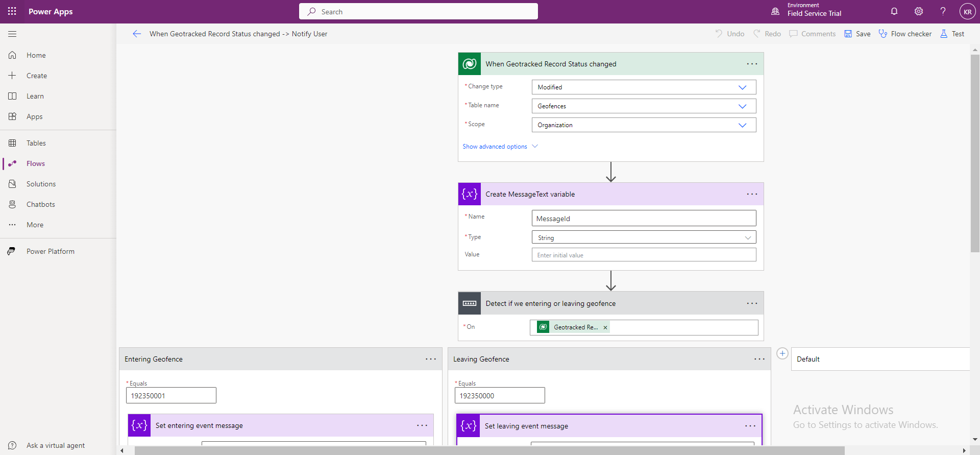Run the Flow checker
The width and height of the screenshot is (980, 455).
pos(905,34)
